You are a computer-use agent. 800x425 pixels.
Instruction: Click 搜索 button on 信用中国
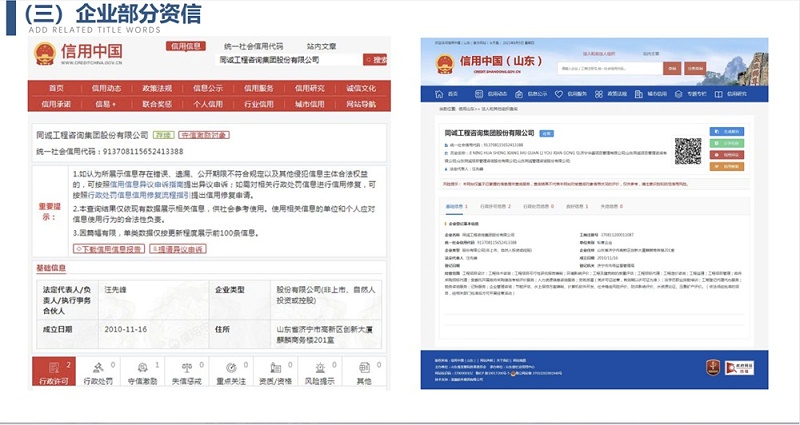coord(375,60)
